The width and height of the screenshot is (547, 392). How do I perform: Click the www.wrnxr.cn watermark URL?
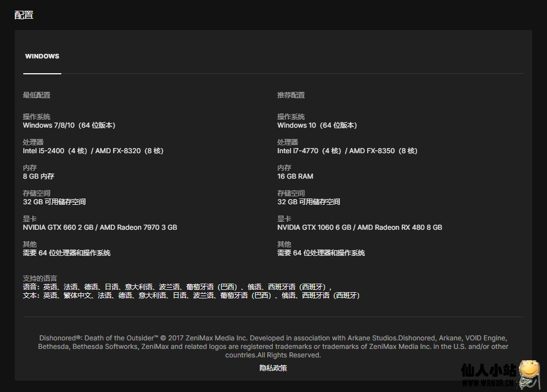pyautogui.click(x=489, y=384)
